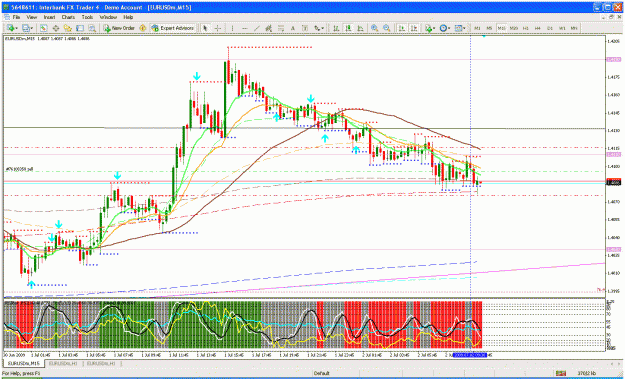
Task: Select the arrow Cursor tool
Action: pyautogui.click(x=205, y=28)
